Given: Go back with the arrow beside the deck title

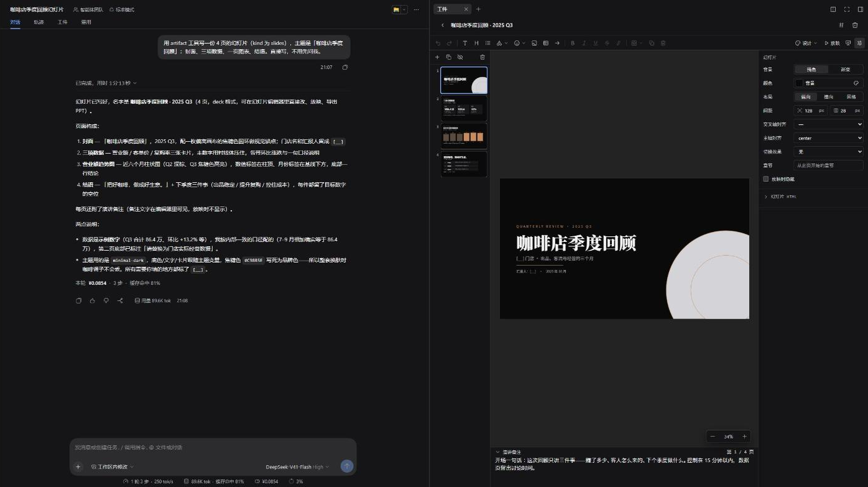Looking at the screenshot, I should pyautogui.click(x=442, y=26).
